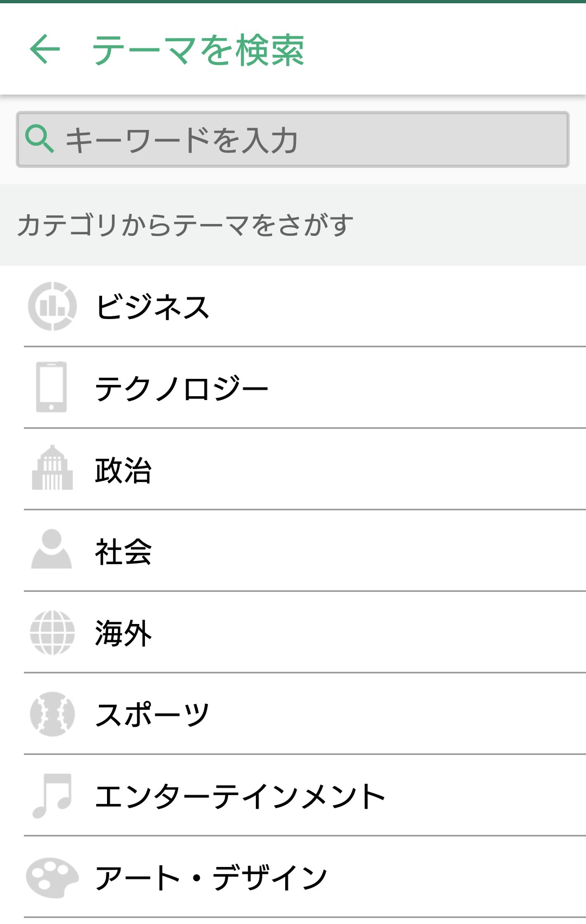
Task: Choose the アート・デザイン category
Action: point(211,877)
